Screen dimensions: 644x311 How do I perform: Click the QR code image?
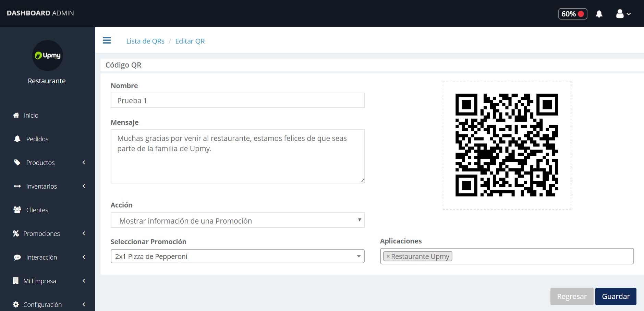pos(507,145)
